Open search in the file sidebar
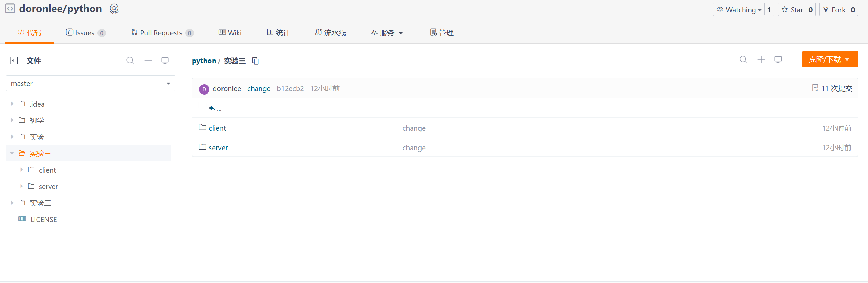The width and height of the screenshot is (868, 283). point(130,61)
